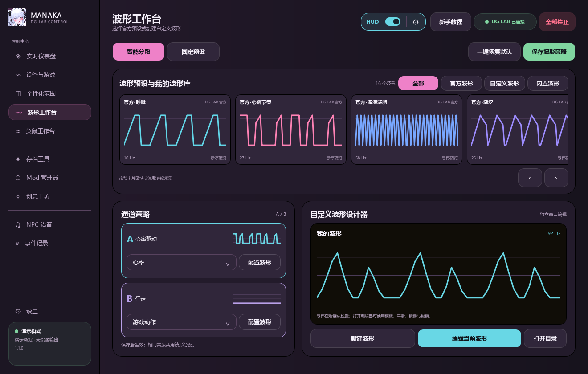Click the 个性化范围 panel icon
Image resolution: width=588 pixels, height=374 pixels.
click(18, 93)
